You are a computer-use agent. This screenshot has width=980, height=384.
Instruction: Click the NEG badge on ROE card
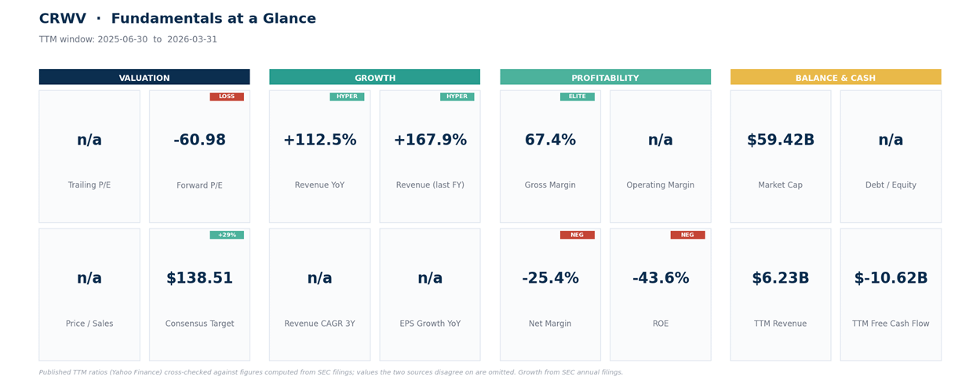pos(687,235)
